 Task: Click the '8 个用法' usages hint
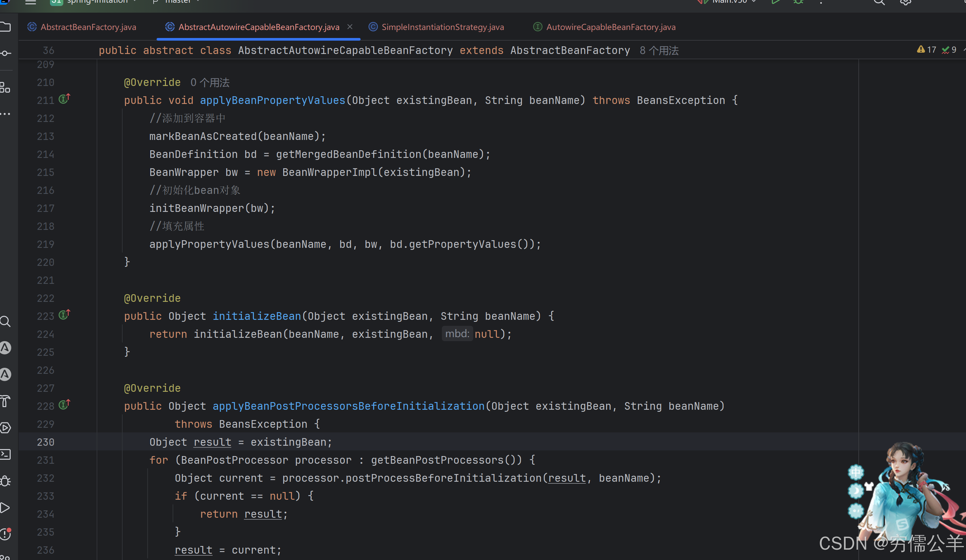click(659, 51)
